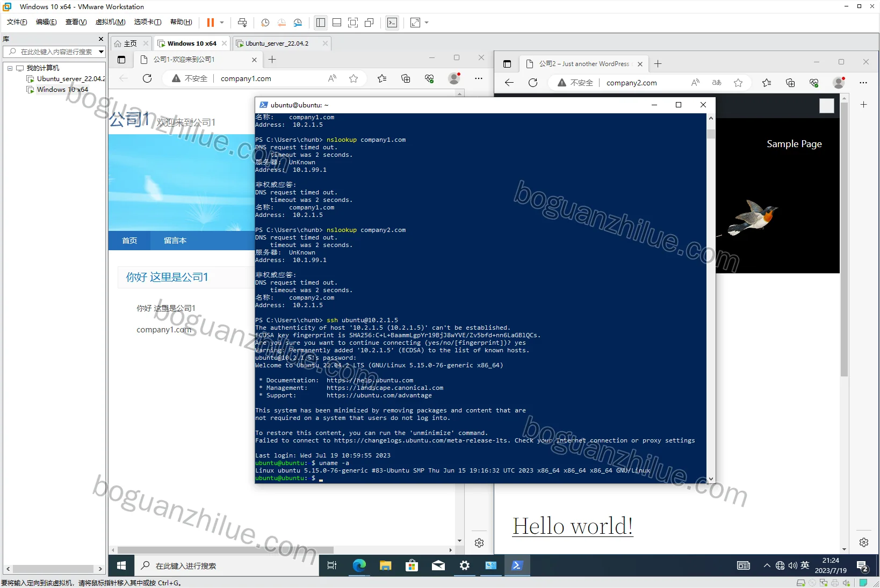Viewport: 880px width, 588px height.
Task: Open the Sample Page link
Action: 794,144
